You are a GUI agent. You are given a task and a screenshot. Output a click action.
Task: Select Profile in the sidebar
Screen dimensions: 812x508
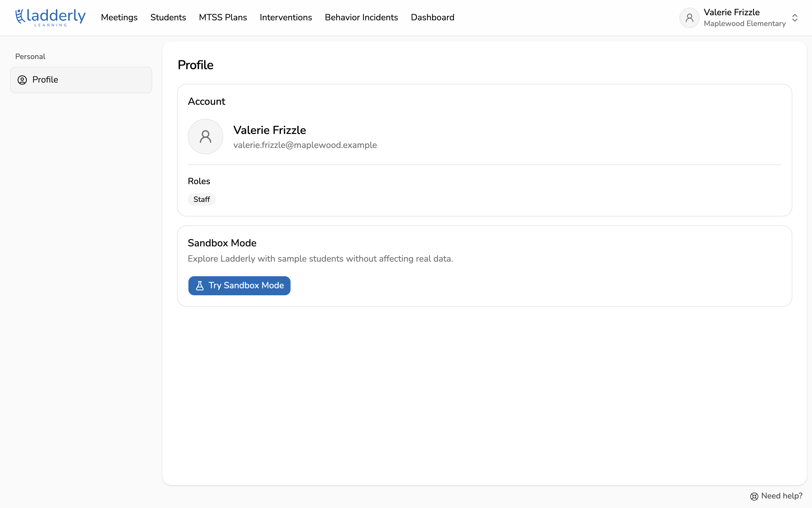pyautogui.click(x=81, y=80)
